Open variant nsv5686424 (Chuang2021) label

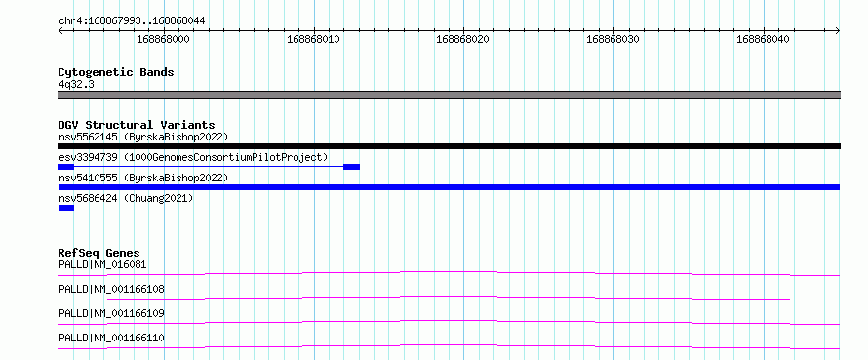tap(126, 198)
